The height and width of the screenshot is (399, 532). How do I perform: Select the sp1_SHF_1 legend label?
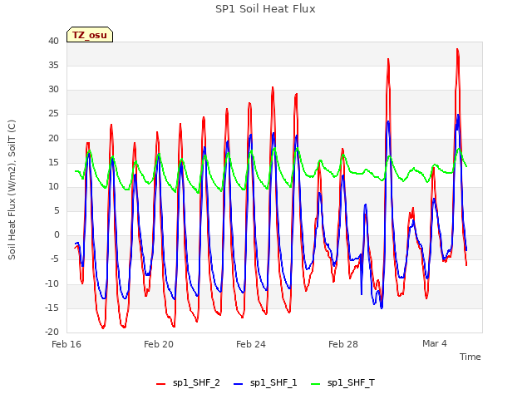coord(273,382)
